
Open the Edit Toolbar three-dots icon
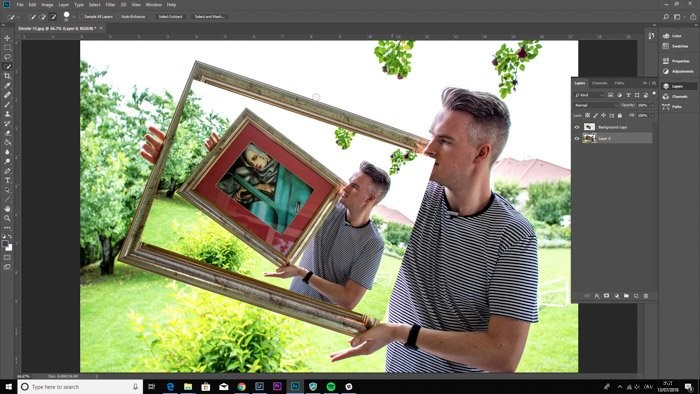[x=7, y=228]
